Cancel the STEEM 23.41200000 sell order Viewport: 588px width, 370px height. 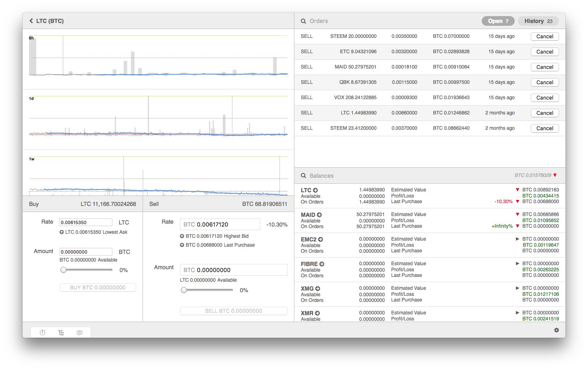[x=545, y=128]
